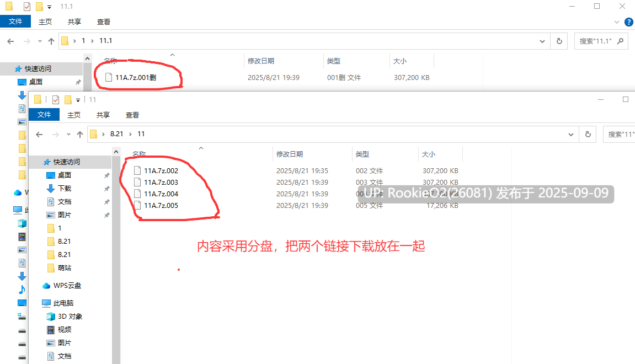
Task: Click the 1 breadcrumb in the 11.1 window
Action: click(83, 41)
